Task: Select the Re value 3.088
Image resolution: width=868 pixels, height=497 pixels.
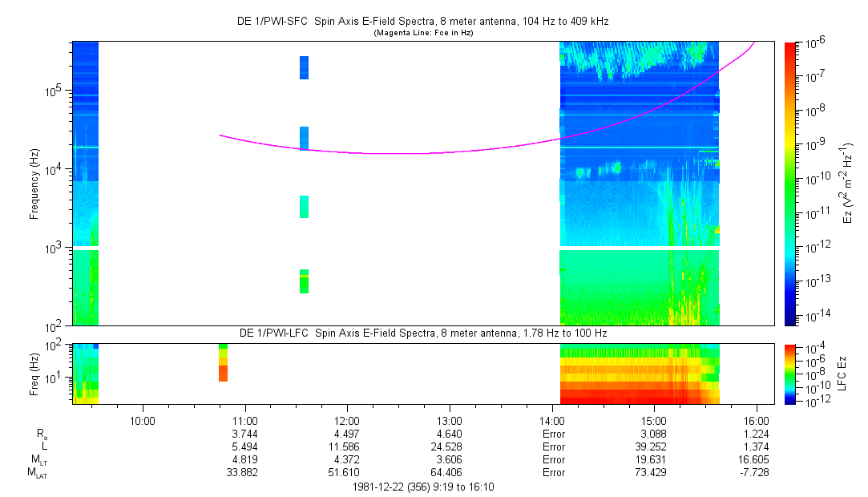Action: click(654, 434)
